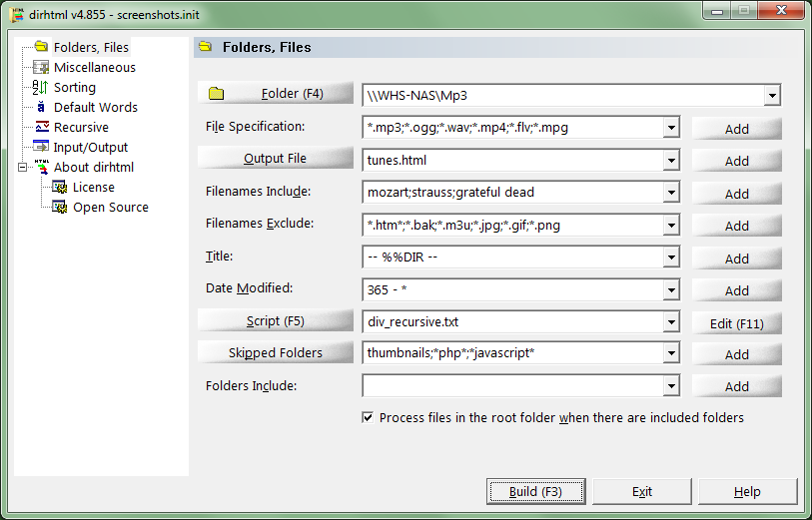This screenshot has width=812, height=520.
Task: Click the Script (F5) button
Action: (x=276, y=320)
